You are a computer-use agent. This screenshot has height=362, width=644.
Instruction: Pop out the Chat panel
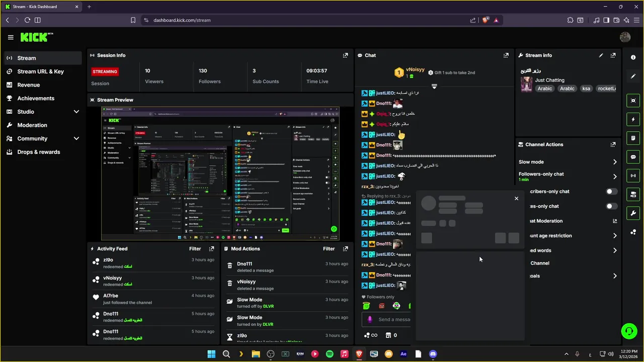point(506,55)
